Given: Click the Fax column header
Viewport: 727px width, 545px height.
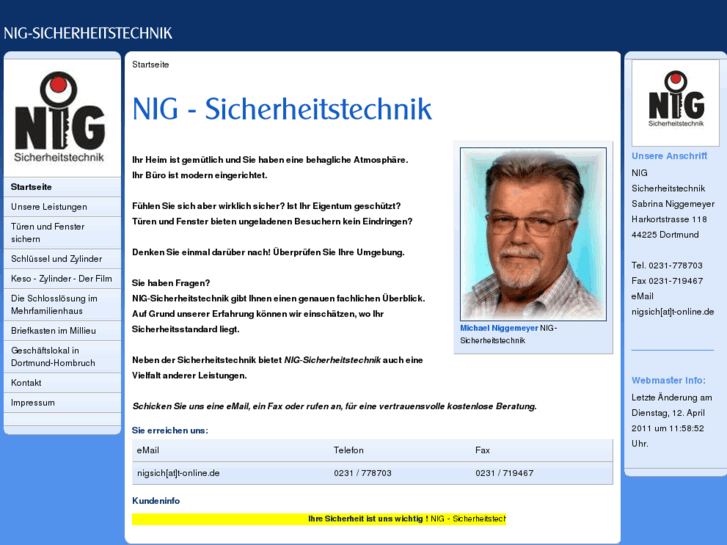Looking at the screenshot, I should point(482,450).
